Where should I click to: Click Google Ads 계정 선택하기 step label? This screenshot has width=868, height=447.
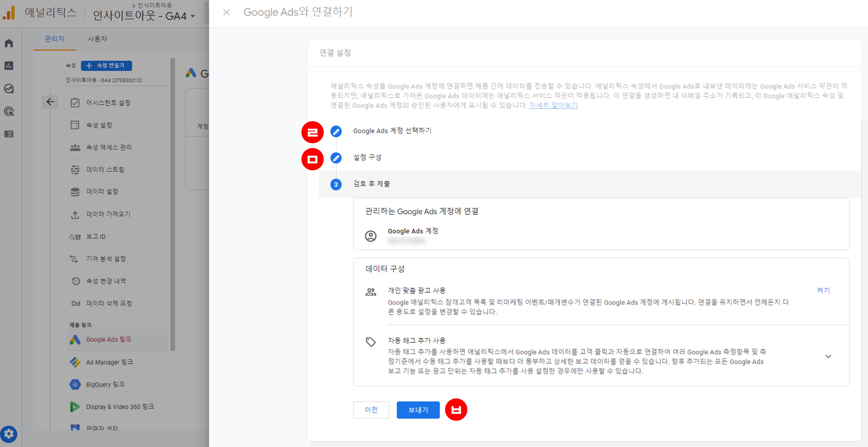point(392,131)
